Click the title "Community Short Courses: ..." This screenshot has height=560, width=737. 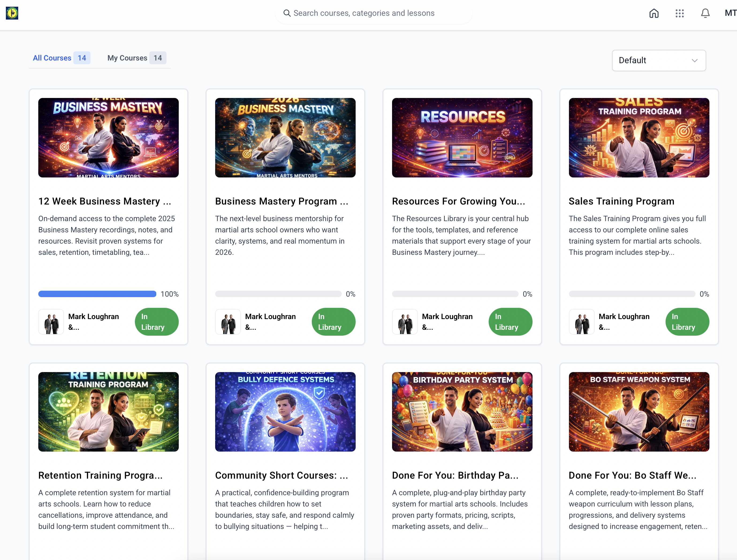[282, 475]
